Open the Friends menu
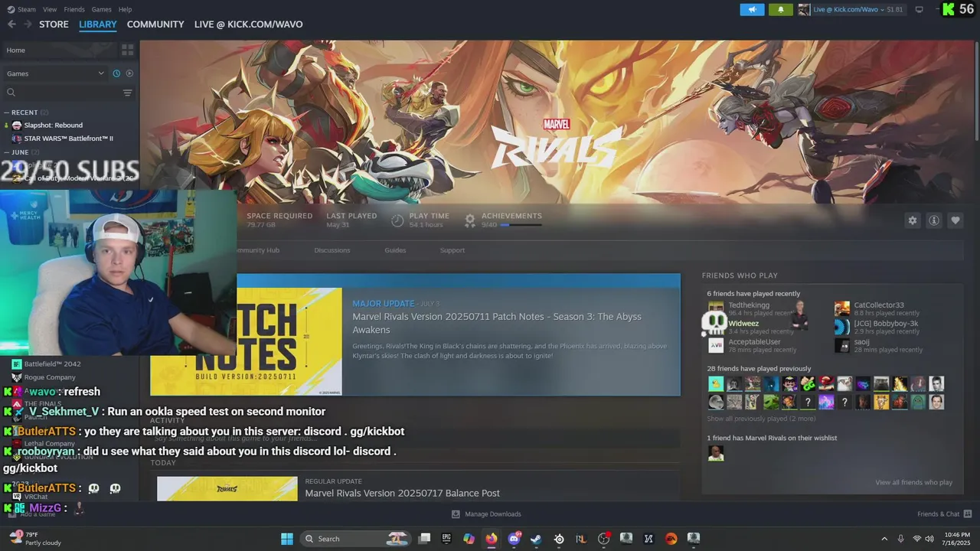Screen dimensions: 980x551 pos(74,9)
